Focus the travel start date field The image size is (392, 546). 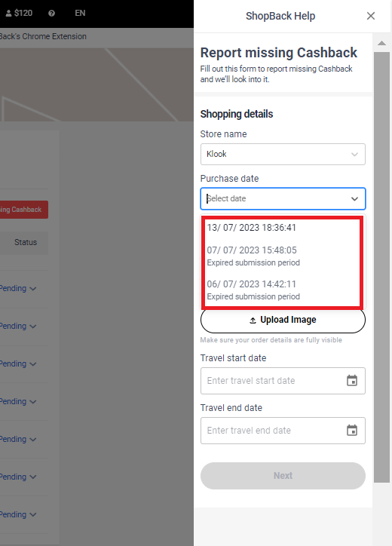[283, 381]
